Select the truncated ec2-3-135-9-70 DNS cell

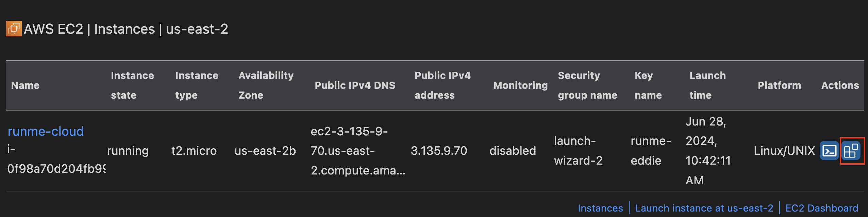tap(357, 151)
